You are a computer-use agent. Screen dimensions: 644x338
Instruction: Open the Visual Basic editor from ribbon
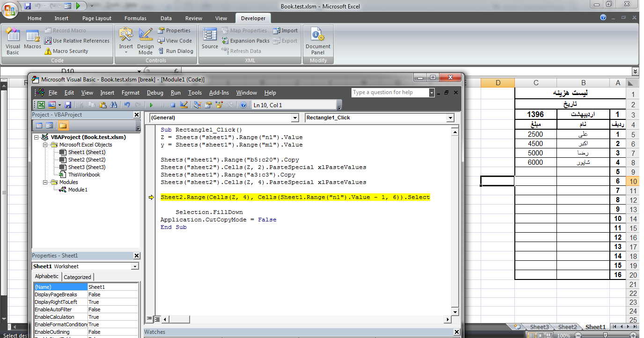click(13, 41)
